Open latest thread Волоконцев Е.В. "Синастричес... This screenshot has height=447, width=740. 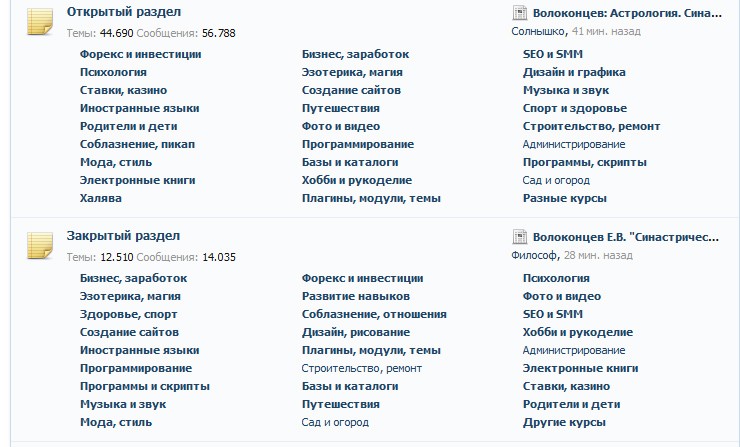tap(626, 237)
